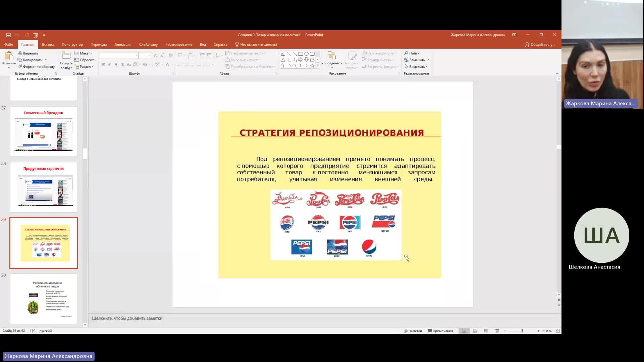The width and height of the screenshot is (644, 362).
Task: Toggle Notes (Заметки) pane in status bar
Action: coord(413,331)
